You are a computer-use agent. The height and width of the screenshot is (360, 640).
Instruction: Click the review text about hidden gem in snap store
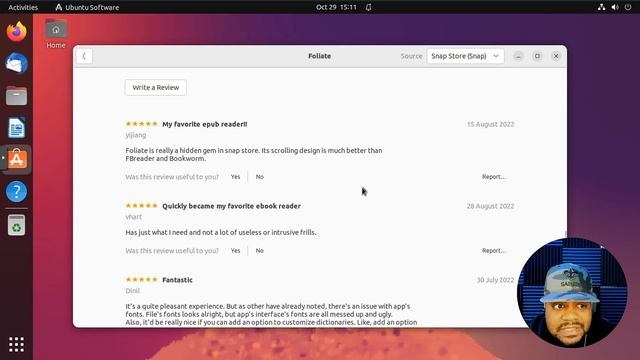pyautogui.click(x=254, y=154)
